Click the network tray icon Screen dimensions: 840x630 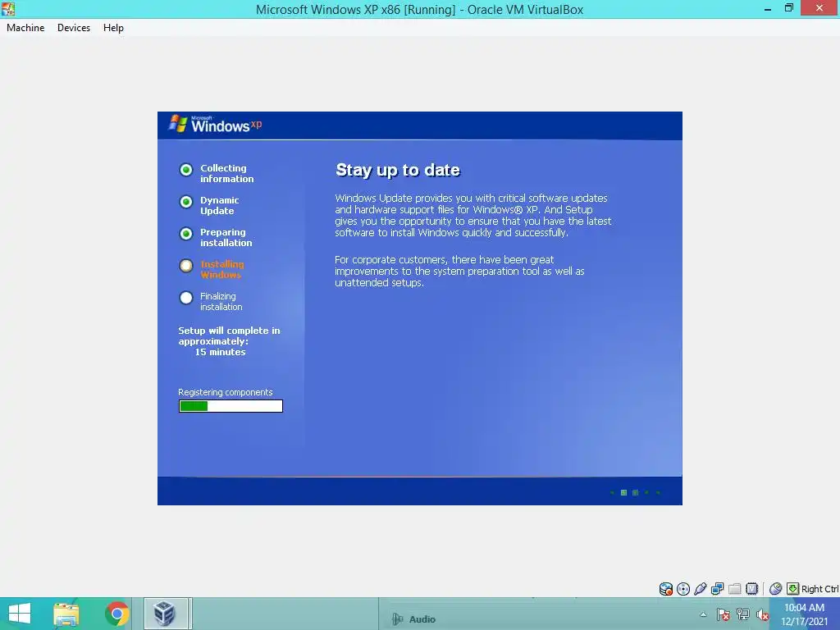[x=743, y=614]
